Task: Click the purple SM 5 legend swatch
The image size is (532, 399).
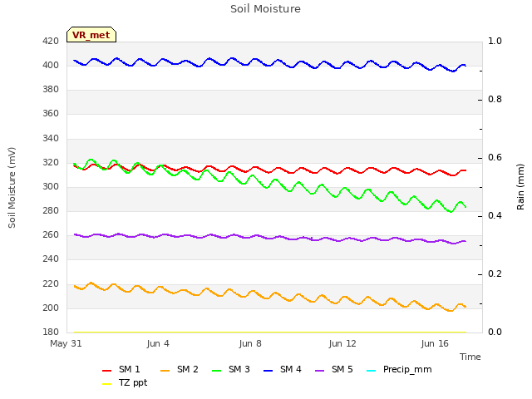Action: click(320, 371)
